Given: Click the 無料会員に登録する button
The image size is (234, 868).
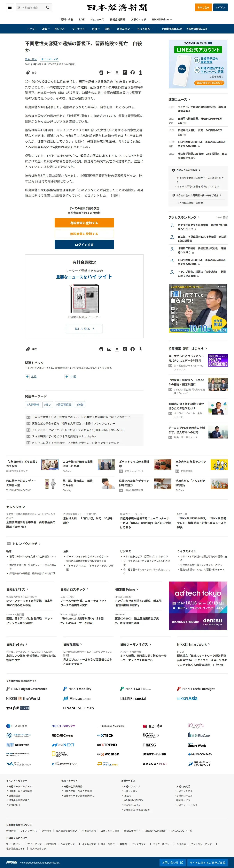Looking at the screenshot, I should pos(84,234).
